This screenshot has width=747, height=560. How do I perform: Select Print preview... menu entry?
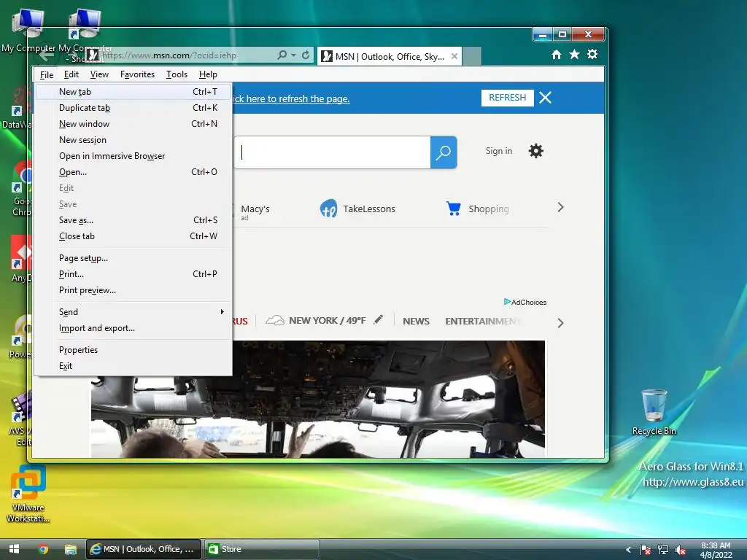133,290
